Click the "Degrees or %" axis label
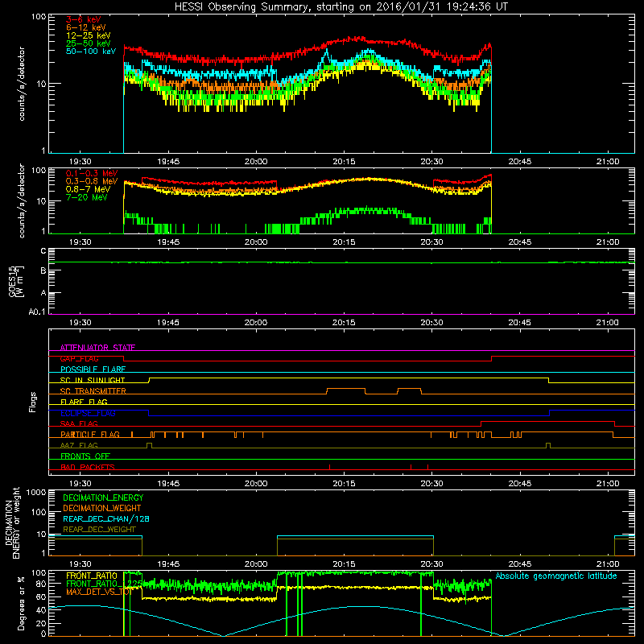The image size is (644, 644). tap(21, 603)
